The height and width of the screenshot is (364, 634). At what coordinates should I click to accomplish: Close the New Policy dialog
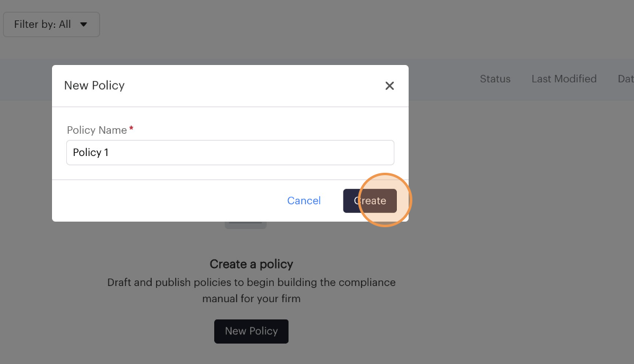coord(389,86)
